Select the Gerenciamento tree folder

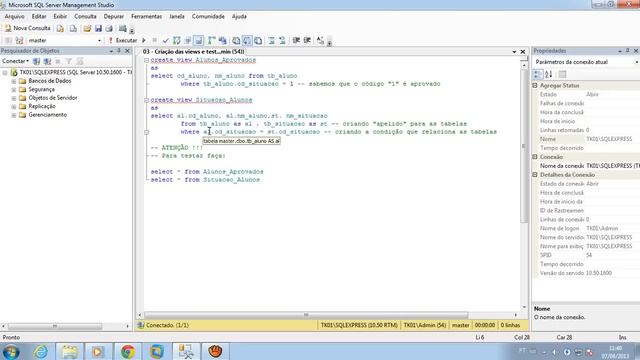point(47,115)
